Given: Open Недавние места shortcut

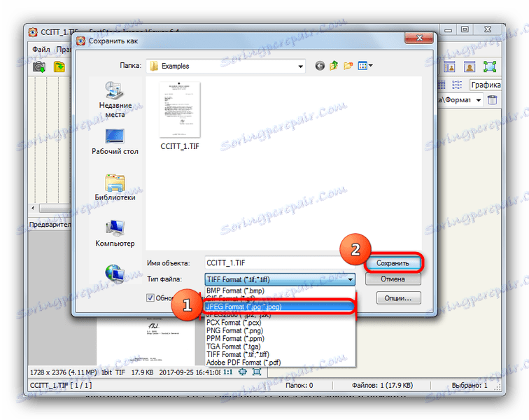Looking at the screenshot, I should pos(115,100).
